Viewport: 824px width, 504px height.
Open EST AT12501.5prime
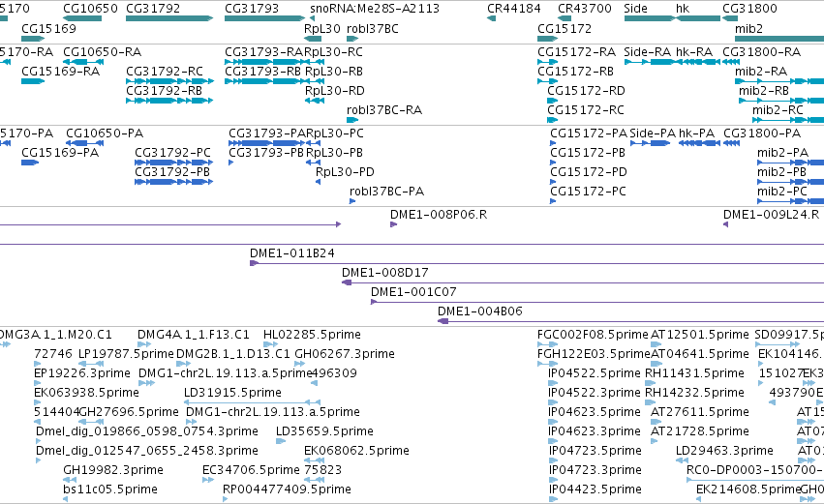click(700, 335)
